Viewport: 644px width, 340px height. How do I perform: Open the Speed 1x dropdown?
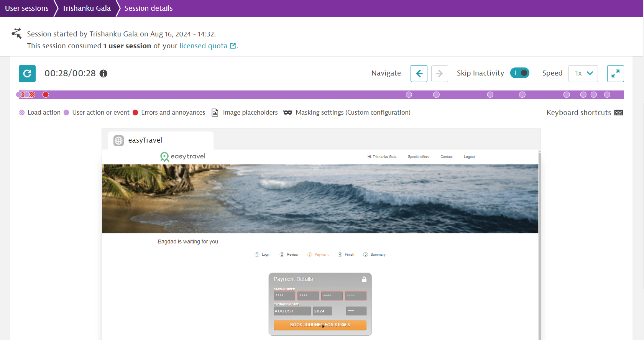[x=583, y=74]
